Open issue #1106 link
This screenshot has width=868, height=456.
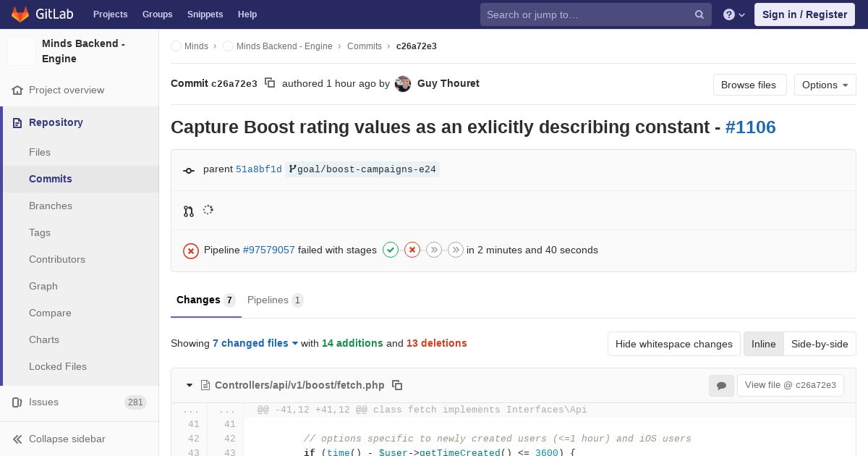pos(750,127)
